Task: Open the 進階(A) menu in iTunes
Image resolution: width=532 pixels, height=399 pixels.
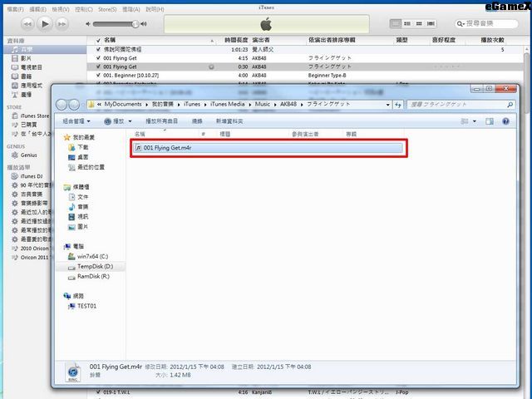Action: click(131, 9)
